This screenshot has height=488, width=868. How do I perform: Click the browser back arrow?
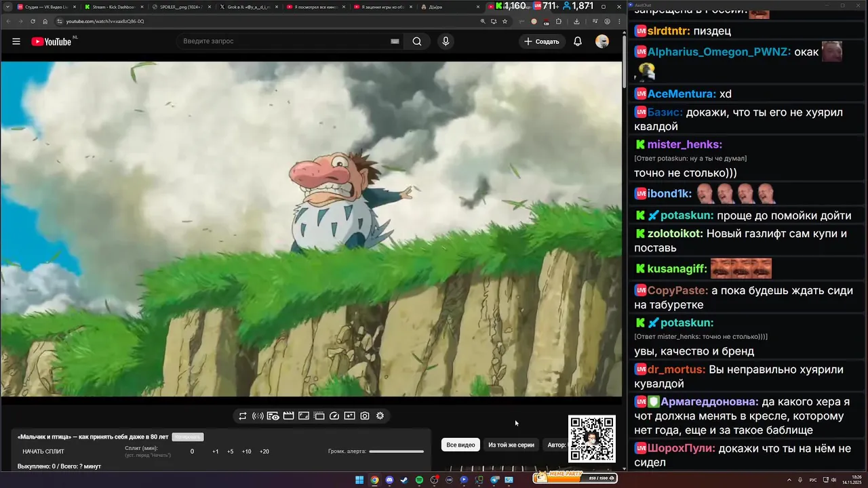(x=7, y=21)
